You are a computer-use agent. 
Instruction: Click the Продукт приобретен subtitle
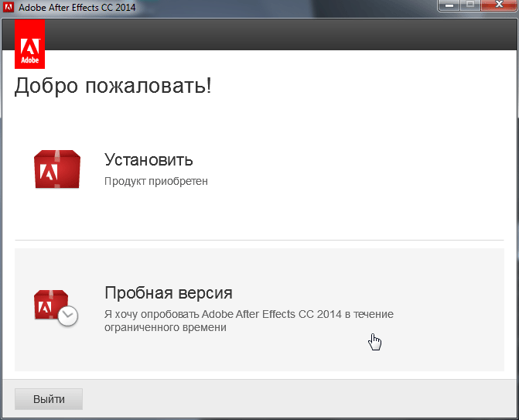[156, 181]
